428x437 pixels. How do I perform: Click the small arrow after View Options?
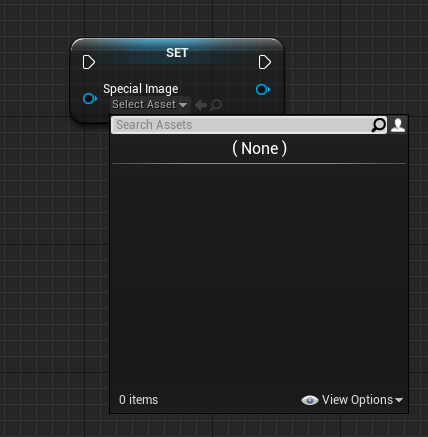pyautogui.click(x=399, y=400)
